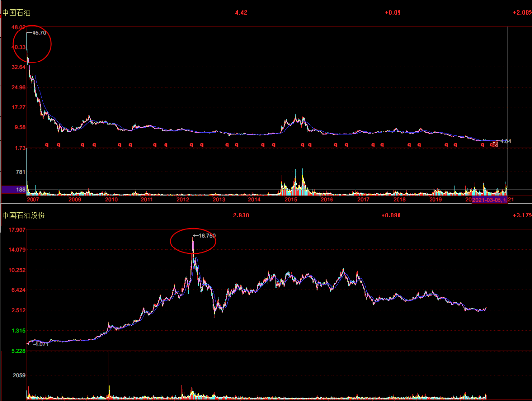This screenshot has width=532, height=401.
Task: Select 2010 on the time axis
Action: [111, 199]
